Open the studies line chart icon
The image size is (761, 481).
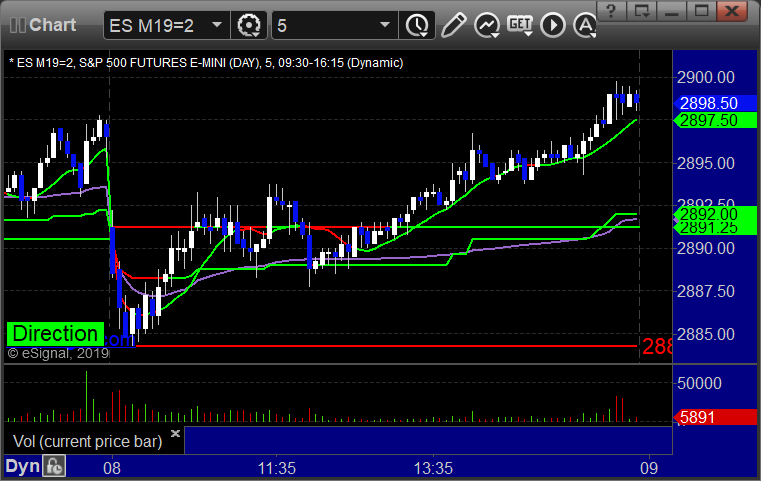pyautogui.click(x=487, y=24)
